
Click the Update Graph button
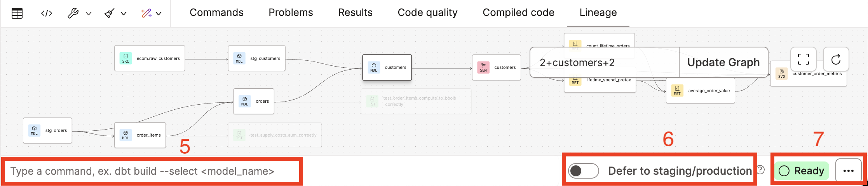click(723, 62)
